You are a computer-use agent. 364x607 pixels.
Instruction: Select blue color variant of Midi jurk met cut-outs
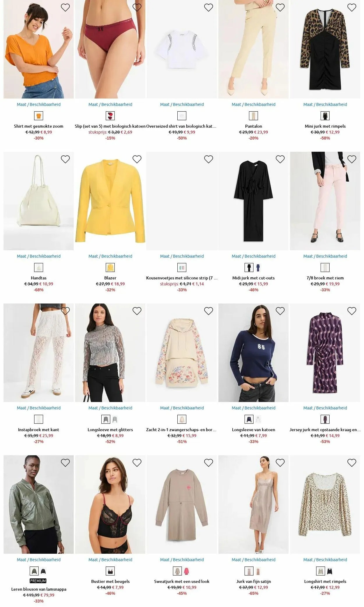tap(258, 267)
